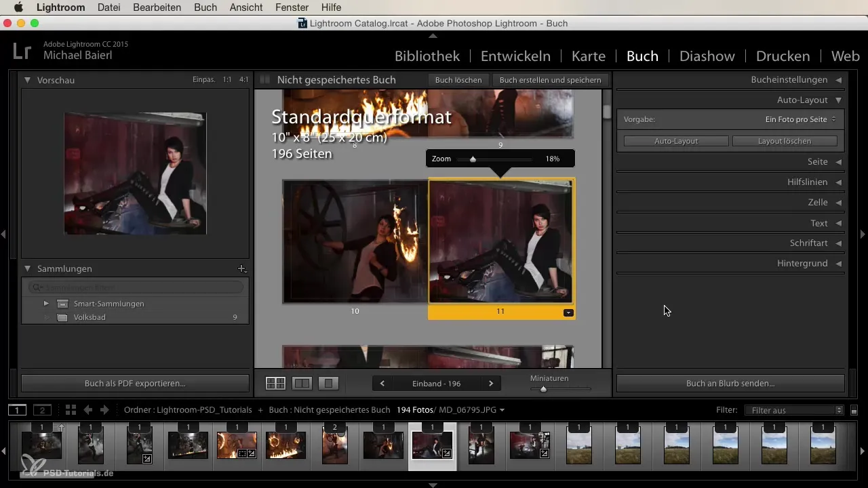Add a new collection with plus icon
Screen dimensions: 868x488
point(242,269)
